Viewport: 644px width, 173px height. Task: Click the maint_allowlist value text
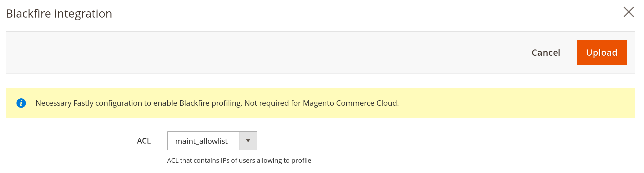(201, 141)
